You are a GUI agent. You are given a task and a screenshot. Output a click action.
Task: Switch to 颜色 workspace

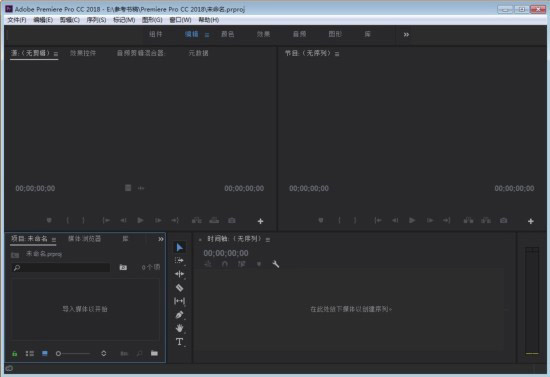(228, 34)
